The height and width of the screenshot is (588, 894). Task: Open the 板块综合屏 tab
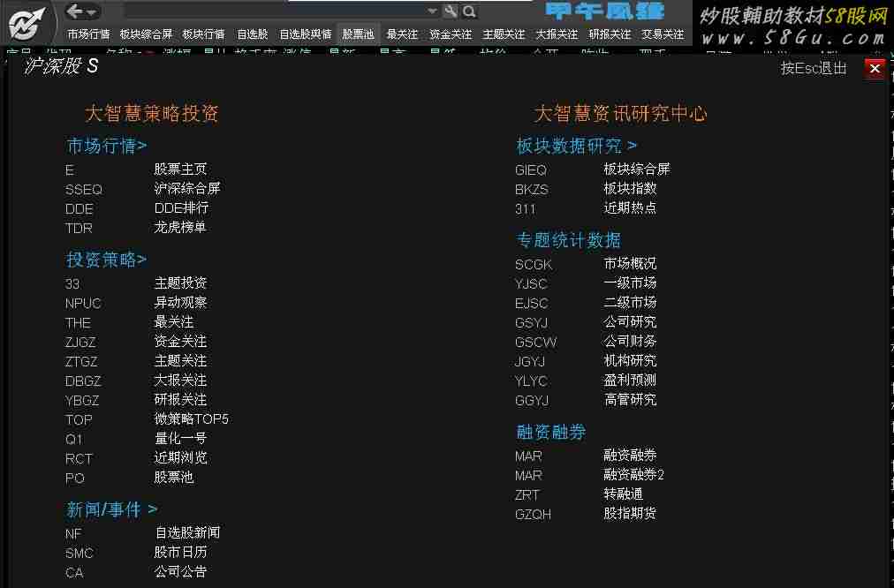point(146,34)
